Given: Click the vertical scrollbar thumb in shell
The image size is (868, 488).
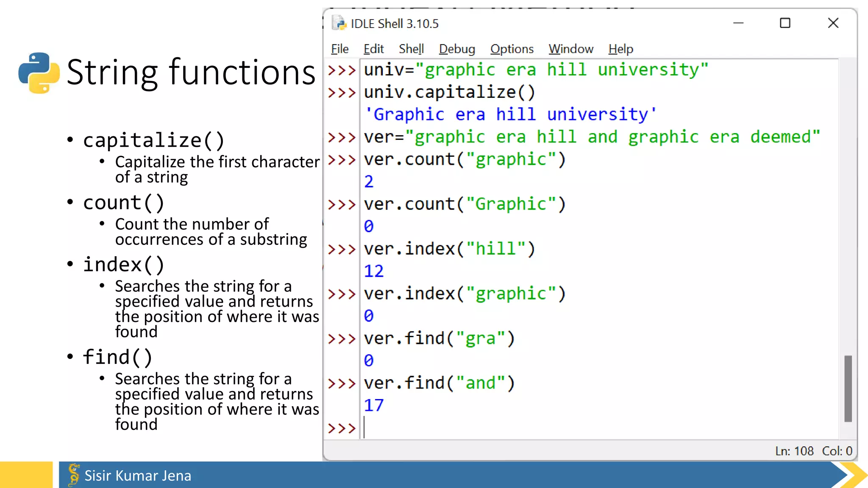Looking at the screenshot, I should 848,388.
